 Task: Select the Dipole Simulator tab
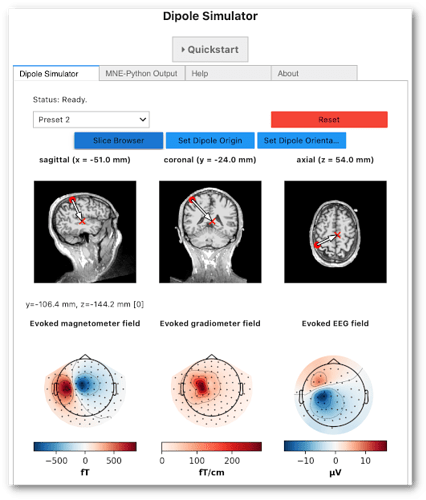pos(56,73)
